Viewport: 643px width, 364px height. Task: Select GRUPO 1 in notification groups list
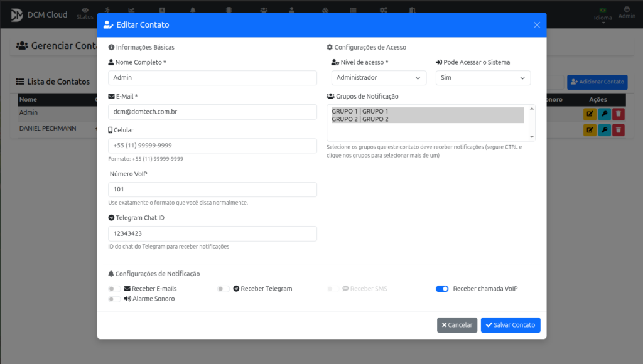pos(360,111)
